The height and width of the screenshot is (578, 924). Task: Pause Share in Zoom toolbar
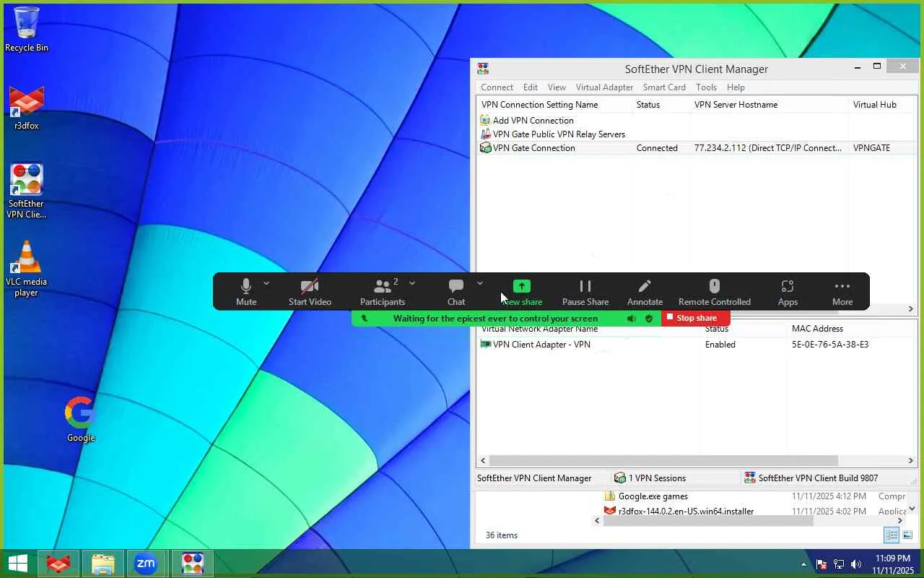tap(585, 292)
